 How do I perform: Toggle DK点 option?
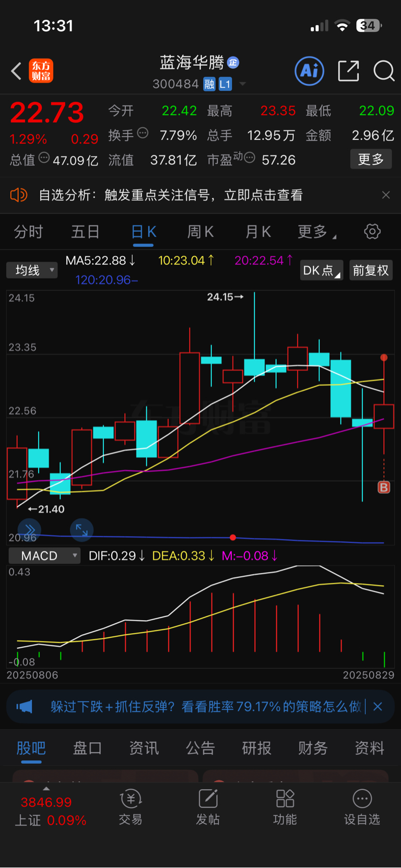(321, 270)
